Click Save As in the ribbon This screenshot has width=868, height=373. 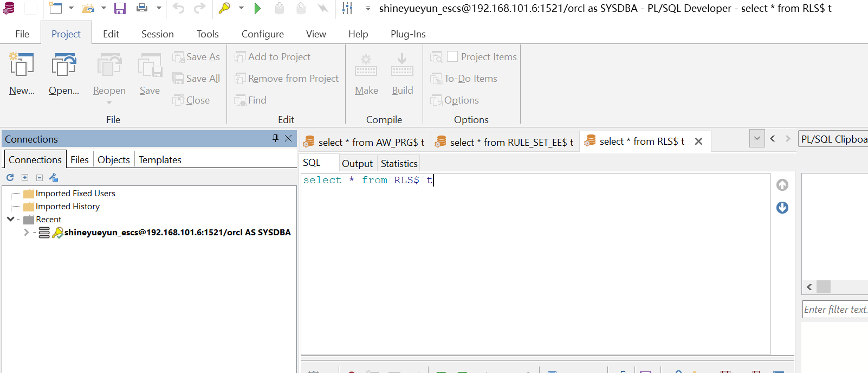coord(196,57)
